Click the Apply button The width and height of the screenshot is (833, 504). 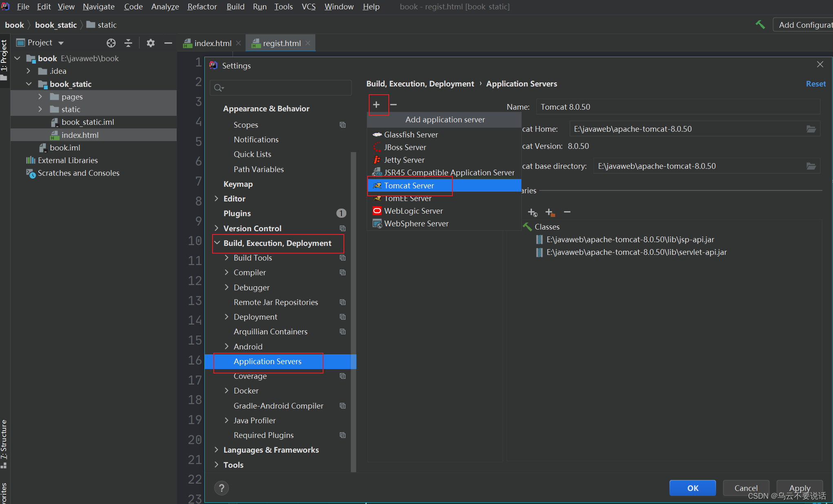(800, 488)
